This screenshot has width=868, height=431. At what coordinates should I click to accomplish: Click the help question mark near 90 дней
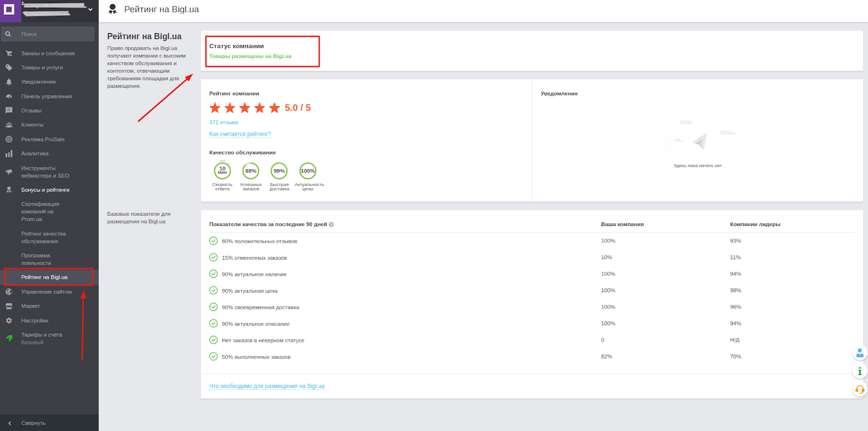[x=331, y=224]
